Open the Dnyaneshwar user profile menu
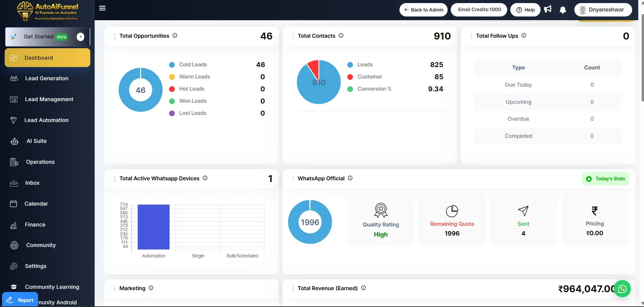Image resolution: width=644 pixels, height=307 pixels. [603, 10]
